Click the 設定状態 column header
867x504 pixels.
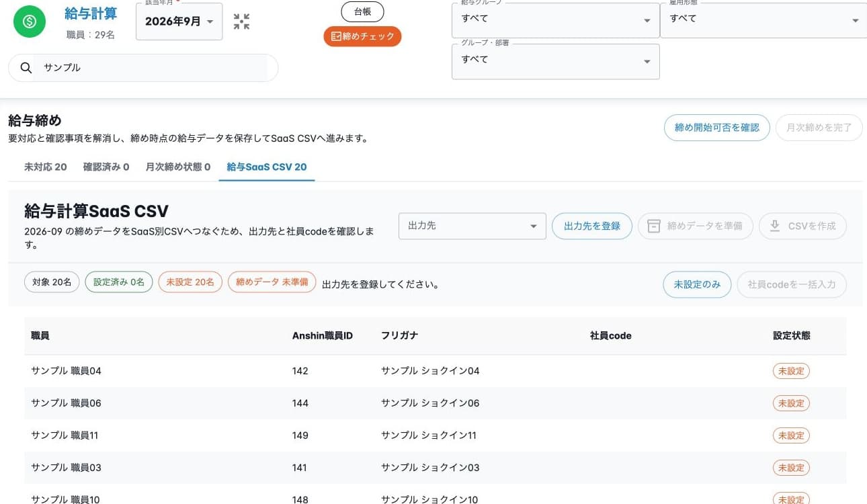tap(792, 335)
